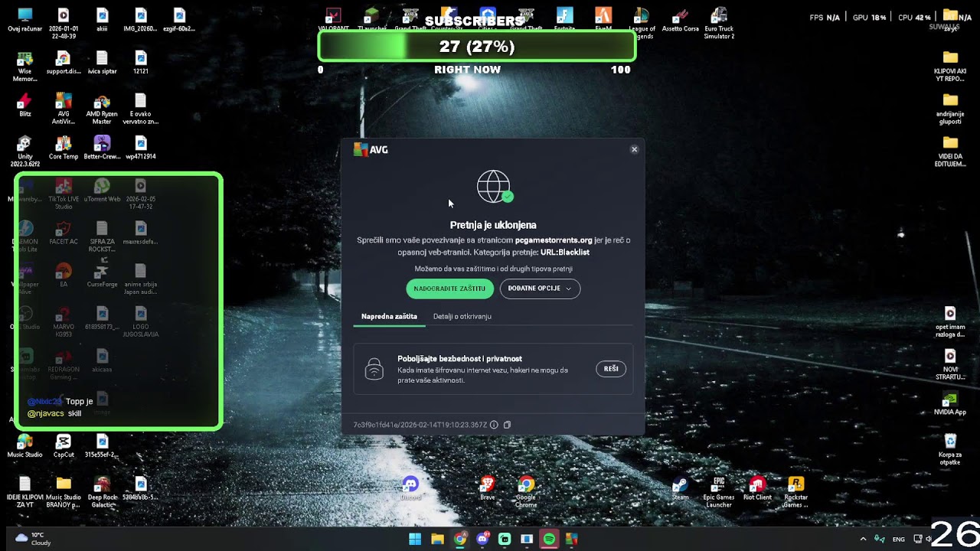Close the AVG threat popup
Viewport: 980px width, 551px height.
coord(634,149)
